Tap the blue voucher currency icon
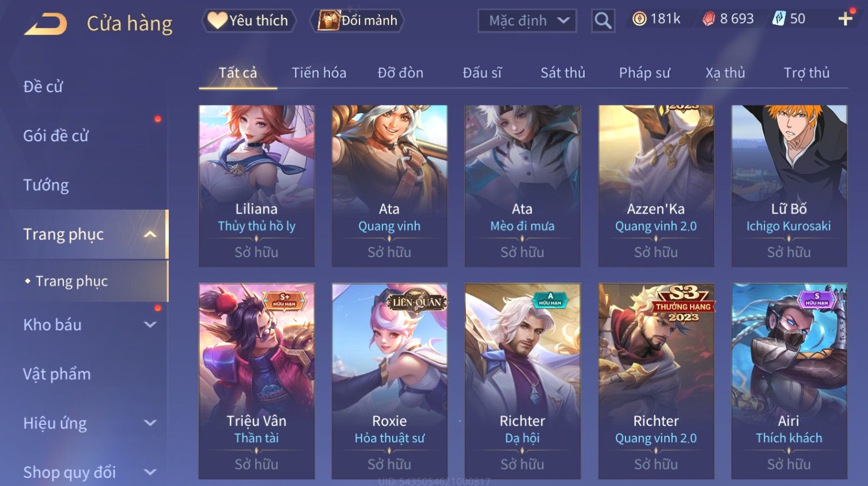 coord(779,19)
